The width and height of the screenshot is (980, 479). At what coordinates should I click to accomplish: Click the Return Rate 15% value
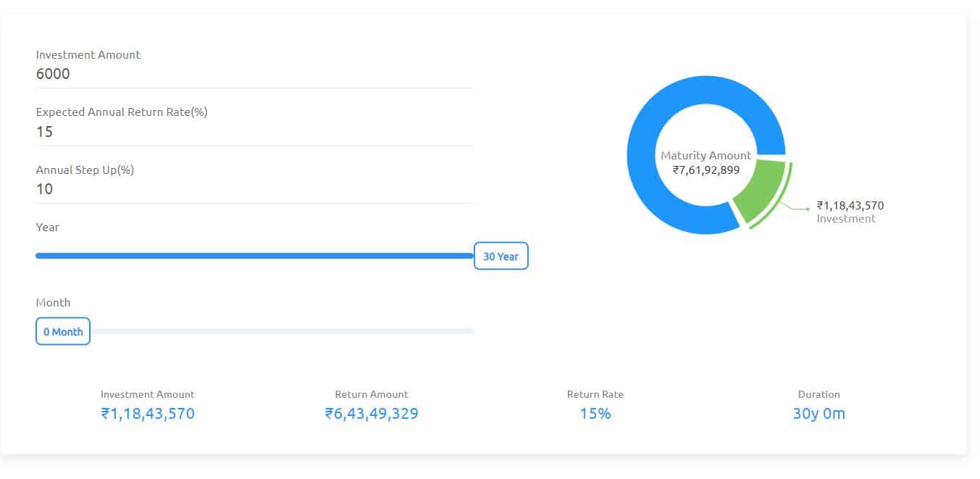point(595,414)
